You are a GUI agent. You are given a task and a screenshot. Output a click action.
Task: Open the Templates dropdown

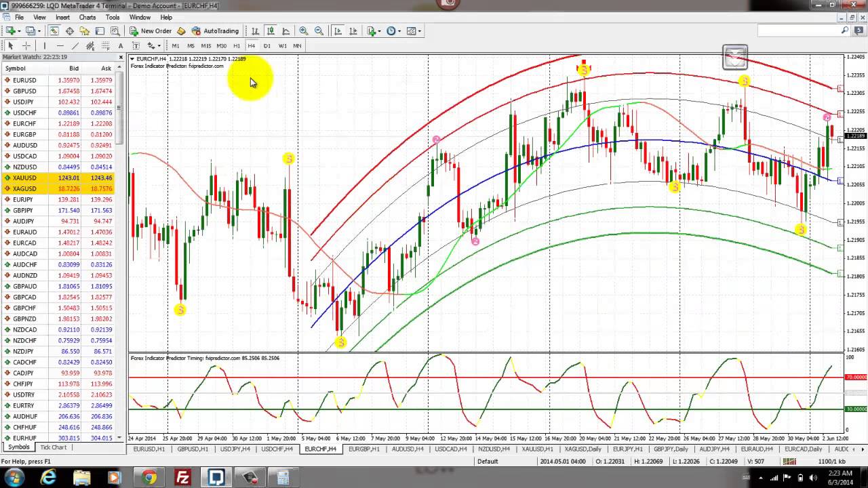413,30
